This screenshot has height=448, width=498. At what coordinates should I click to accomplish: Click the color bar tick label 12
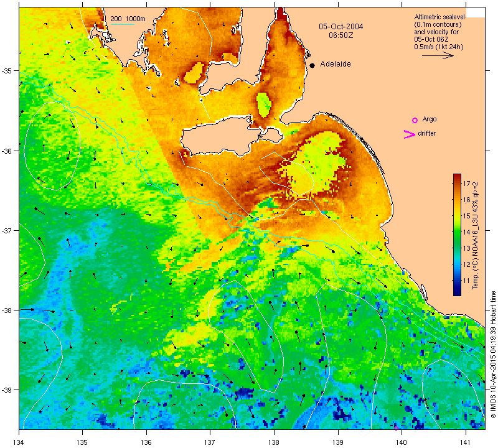[x=466, y=264]
